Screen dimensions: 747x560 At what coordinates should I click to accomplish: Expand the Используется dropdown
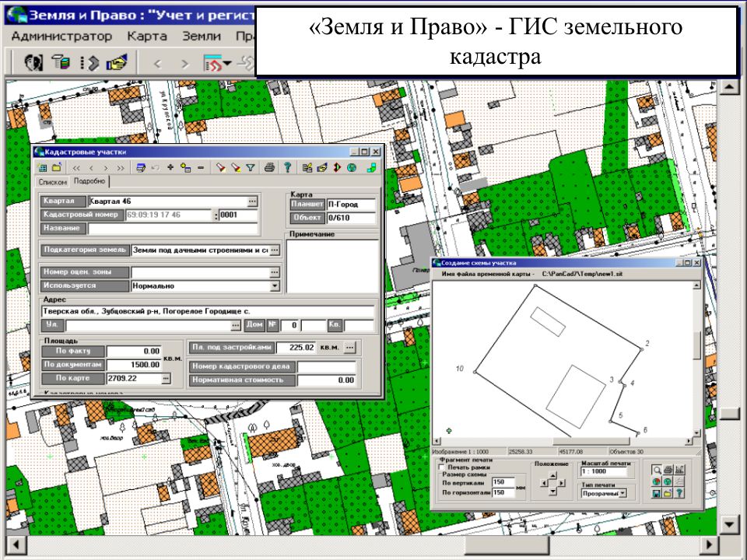coord(275,285)
